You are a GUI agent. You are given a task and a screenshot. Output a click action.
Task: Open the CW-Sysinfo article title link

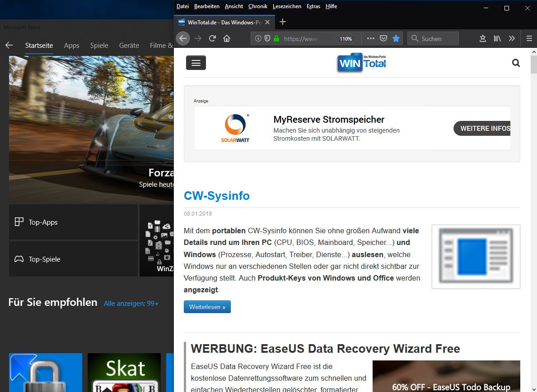click(x=216, y=196)
